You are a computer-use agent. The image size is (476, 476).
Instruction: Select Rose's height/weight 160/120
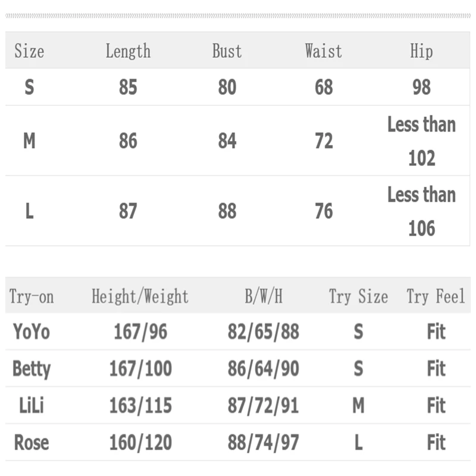pos(140,443)
